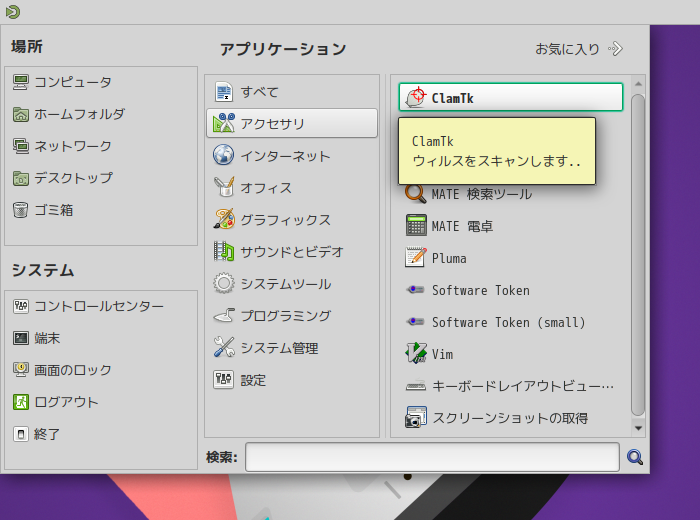Open the ゴミ箱 trash icon
700x520 pixels.
coord(21,210)
